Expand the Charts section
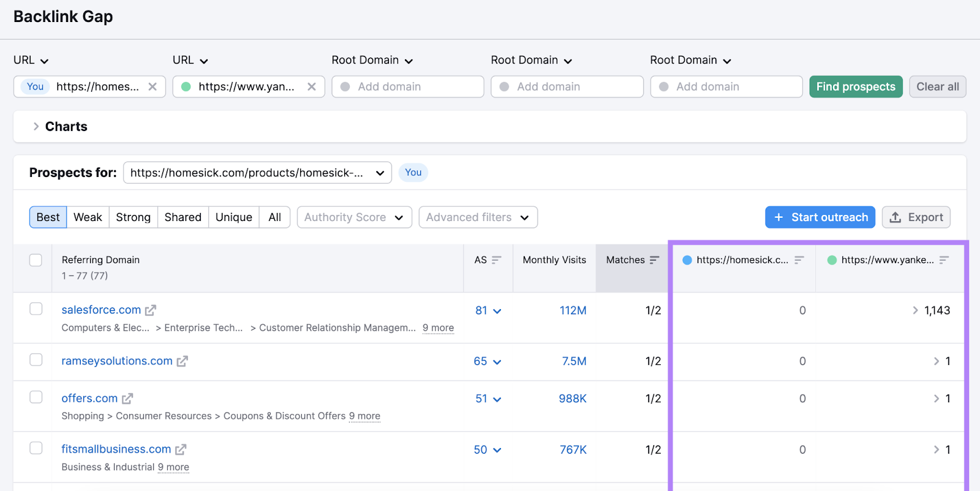This screenshot has height=491, width=980. coord(36,127)
